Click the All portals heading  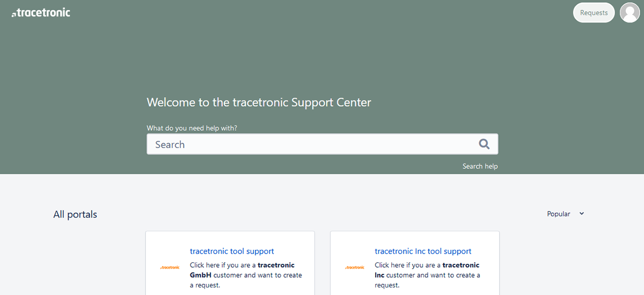pyautogui.click(x=75, y=215)
